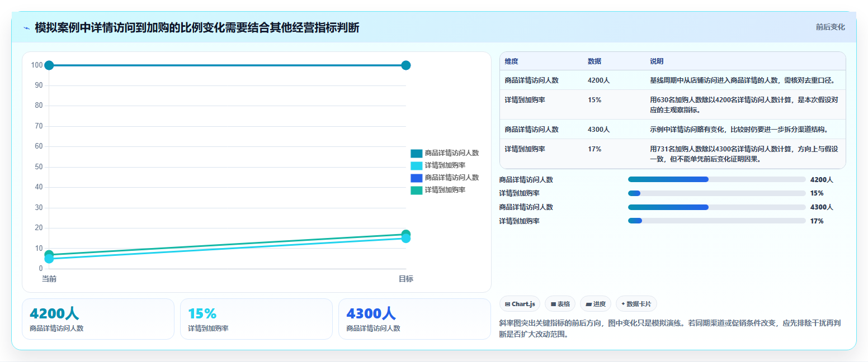
Task: Click the cyan line's data point above 当前
Action: tap(49, 259)
